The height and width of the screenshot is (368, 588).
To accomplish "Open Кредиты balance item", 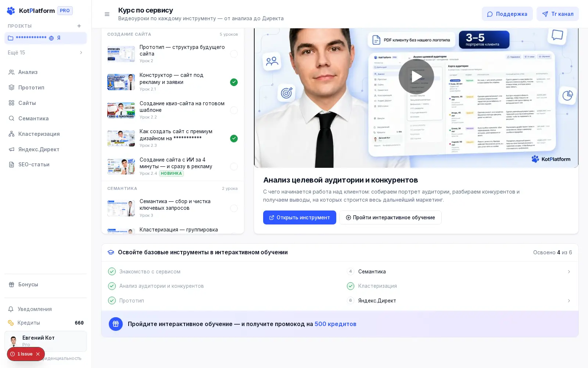I will (x=46, y=323).
